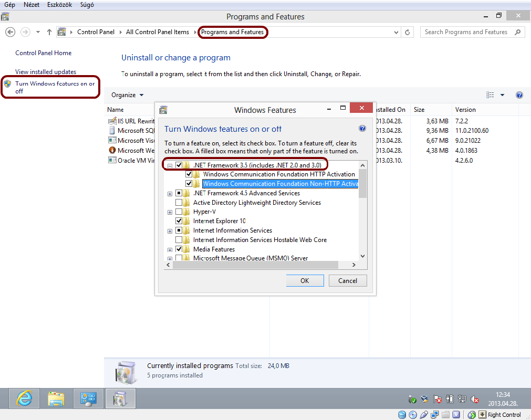Click the network tray icon

[x=462, y=400]
